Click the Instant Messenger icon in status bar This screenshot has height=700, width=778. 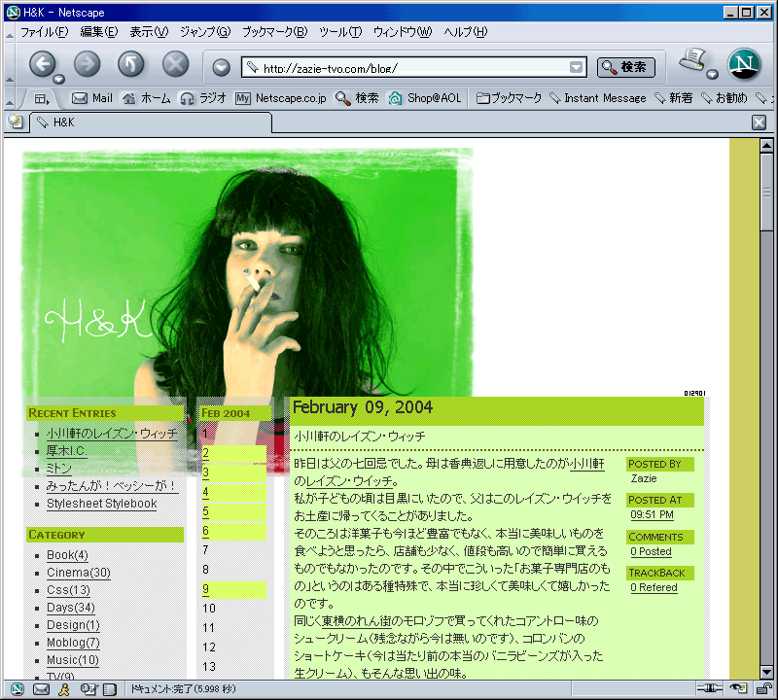coord(64,689)
